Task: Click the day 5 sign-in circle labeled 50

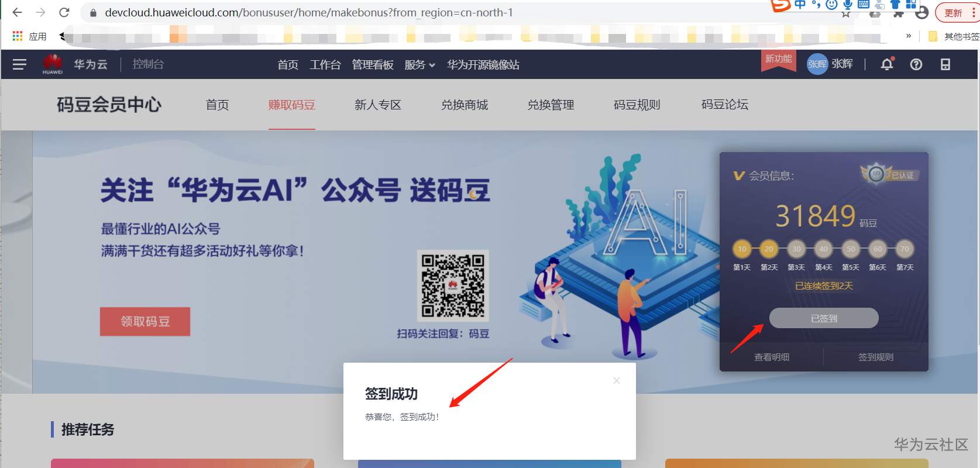Action: click(x=851, y=249)
